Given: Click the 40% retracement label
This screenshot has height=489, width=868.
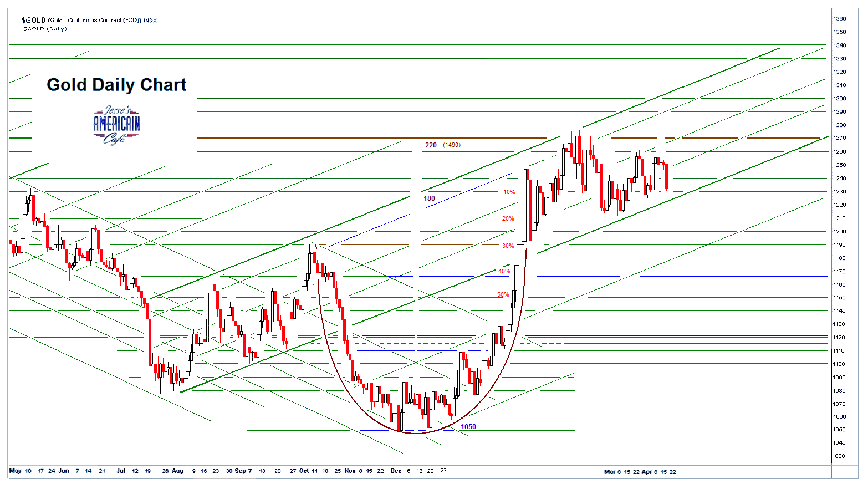Looking at the screenshot, I should pos(504,272).
